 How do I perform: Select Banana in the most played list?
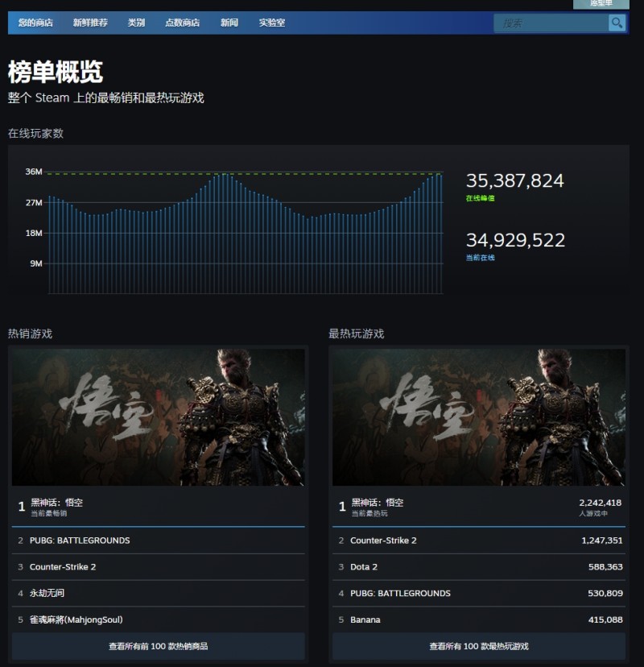(365, 620)
